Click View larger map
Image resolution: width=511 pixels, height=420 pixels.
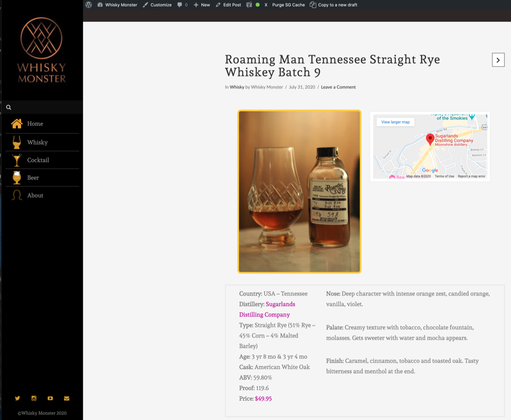tap(395, 122)
